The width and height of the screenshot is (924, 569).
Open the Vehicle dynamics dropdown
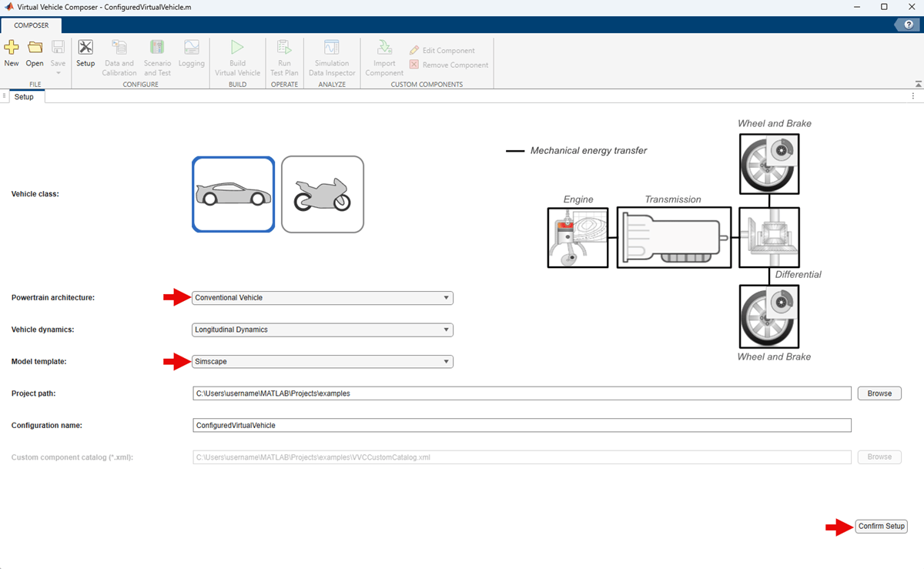(x=323, y=330)
